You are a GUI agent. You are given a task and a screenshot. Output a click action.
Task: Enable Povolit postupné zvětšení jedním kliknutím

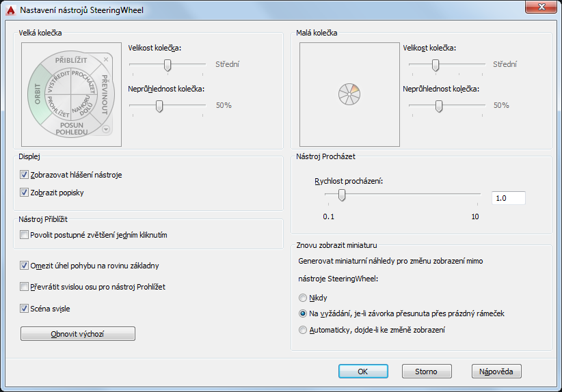(x=24, y=235)
